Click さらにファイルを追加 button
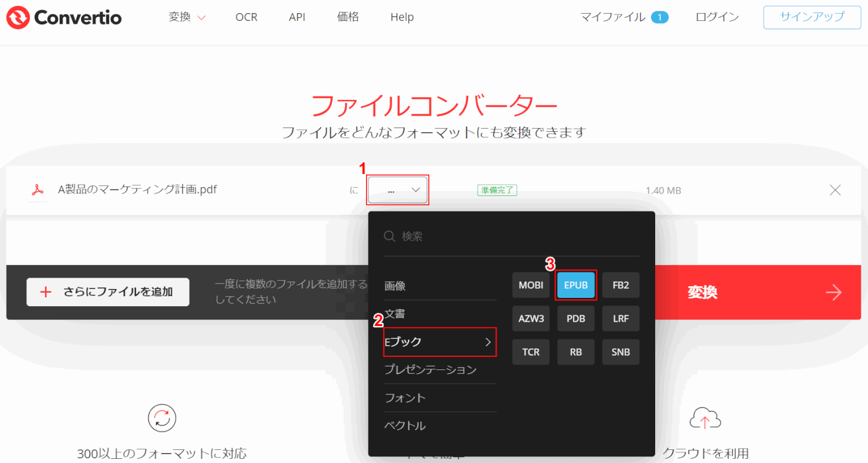This screenshot has width=868, height=463. 108,292
